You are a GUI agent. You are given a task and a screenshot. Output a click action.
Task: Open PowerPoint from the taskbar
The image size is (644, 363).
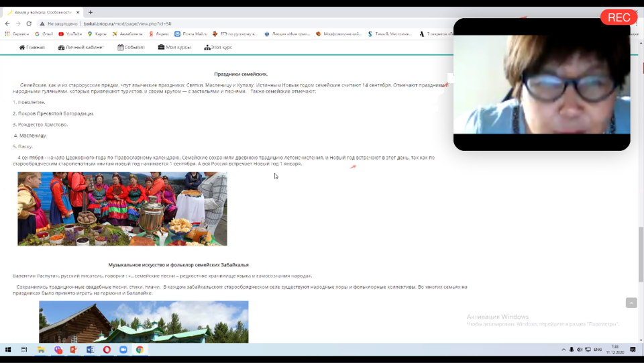pos(74,350)
